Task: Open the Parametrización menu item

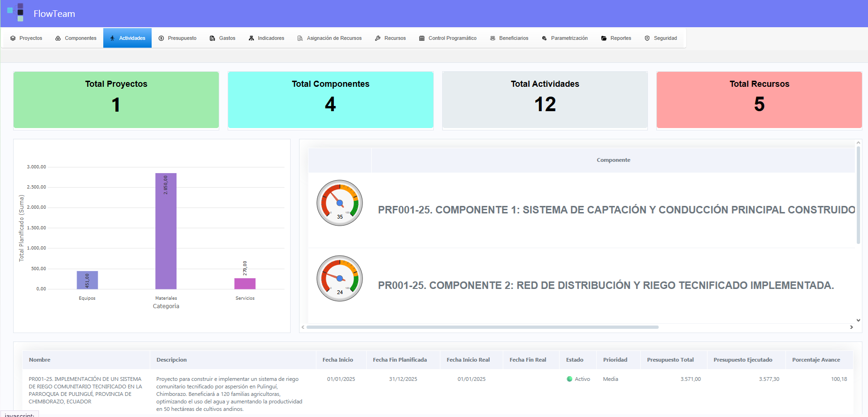Action: click(569, 38)
